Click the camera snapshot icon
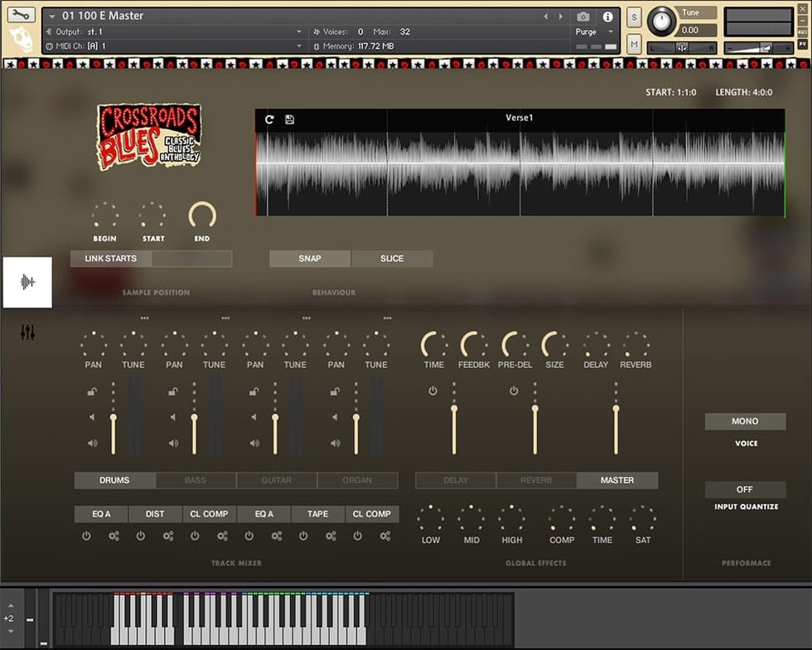The image size is (812, 650). pos(583,17)
